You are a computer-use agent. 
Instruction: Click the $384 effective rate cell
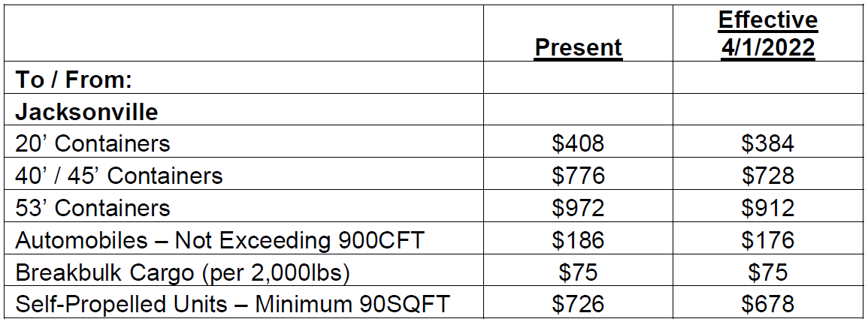[768, 143]
